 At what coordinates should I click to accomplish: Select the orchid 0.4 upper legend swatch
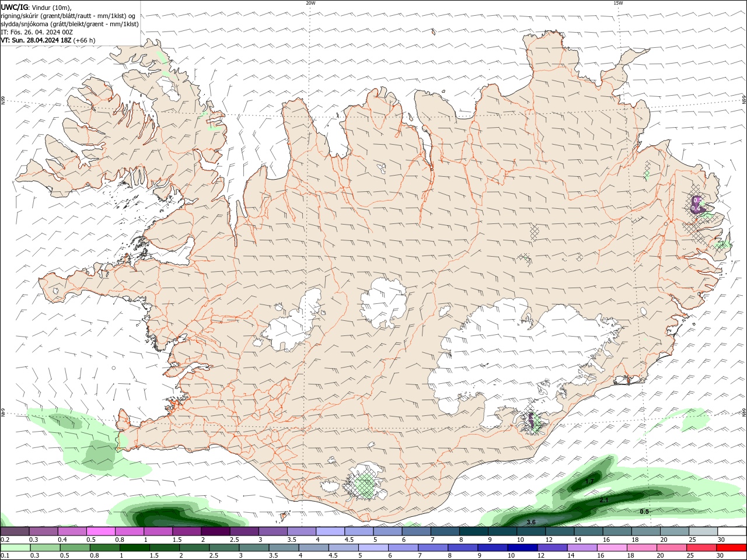coord(72,531)
